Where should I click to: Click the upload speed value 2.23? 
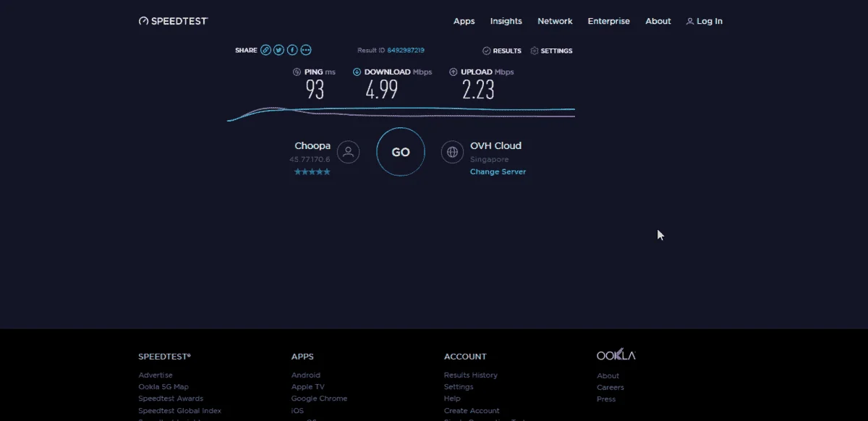click(x=478, y=90)
